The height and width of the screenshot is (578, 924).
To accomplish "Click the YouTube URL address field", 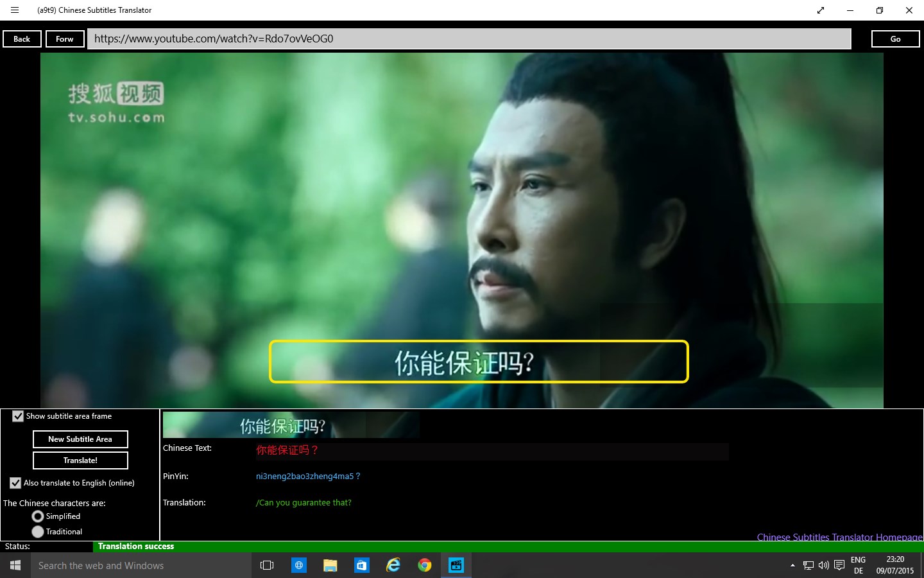I will (x=468, y=39).
